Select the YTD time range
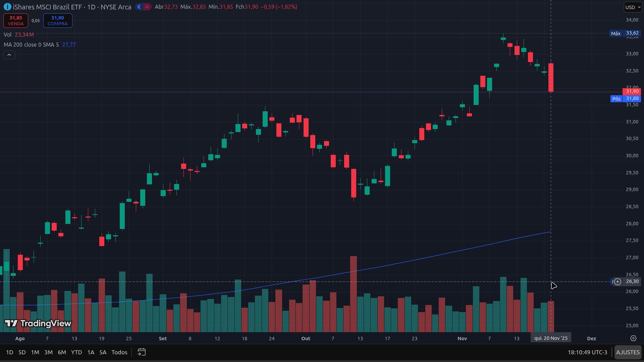The width and height of the screenshot is (644, 362). coord(76,352)
